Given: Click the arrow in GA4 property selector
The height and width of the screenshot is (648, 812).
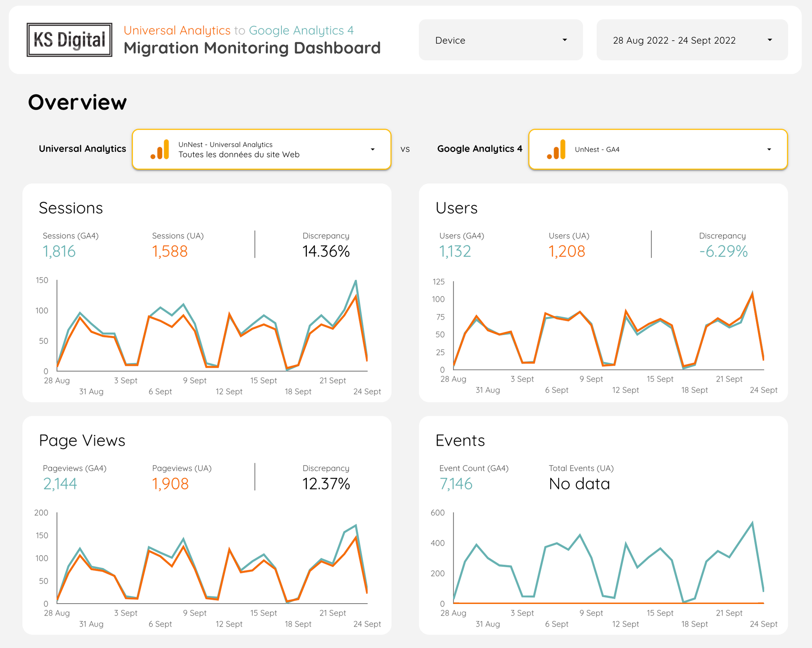Looking at the screenshot, I should tap(769, 150).
